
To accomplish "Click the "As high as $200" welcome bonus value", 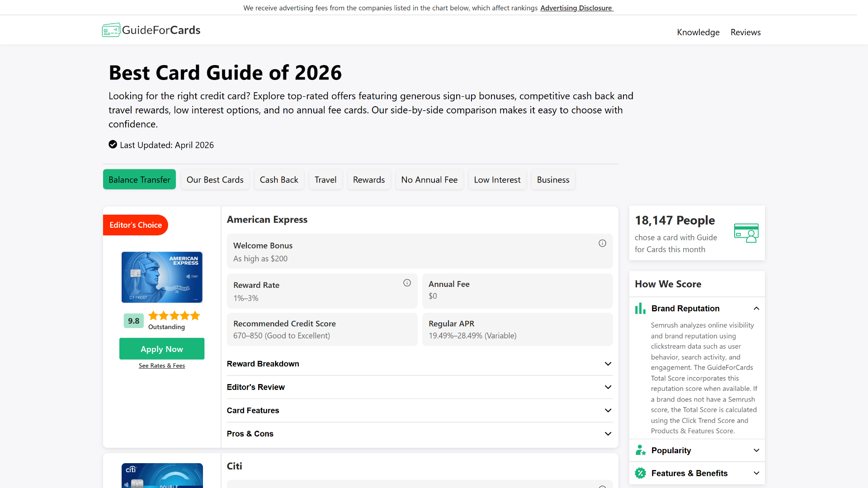I will pos(260,258).
